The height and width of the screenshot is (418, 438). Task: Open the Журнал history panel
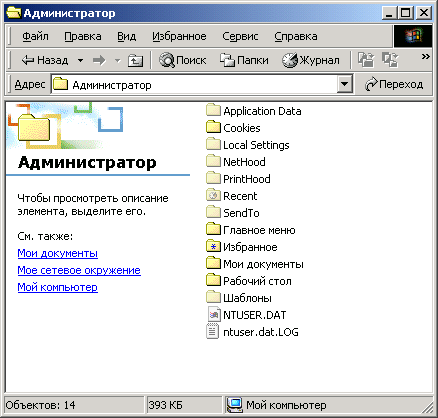311,60
